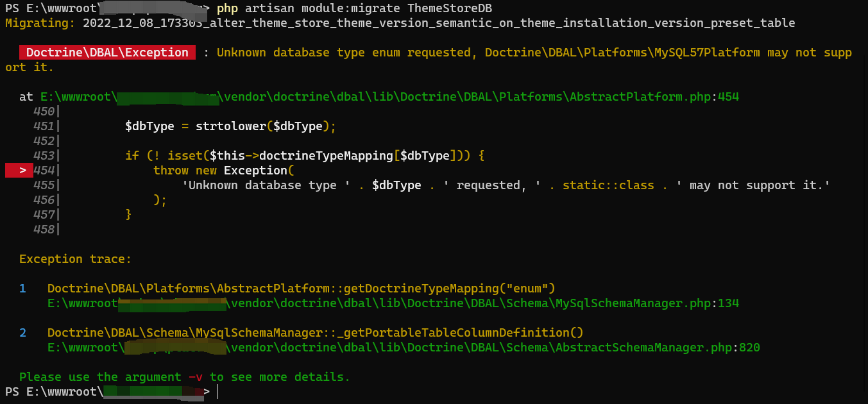Click code line 451 with strtolower($dbType)

[230, 126]
